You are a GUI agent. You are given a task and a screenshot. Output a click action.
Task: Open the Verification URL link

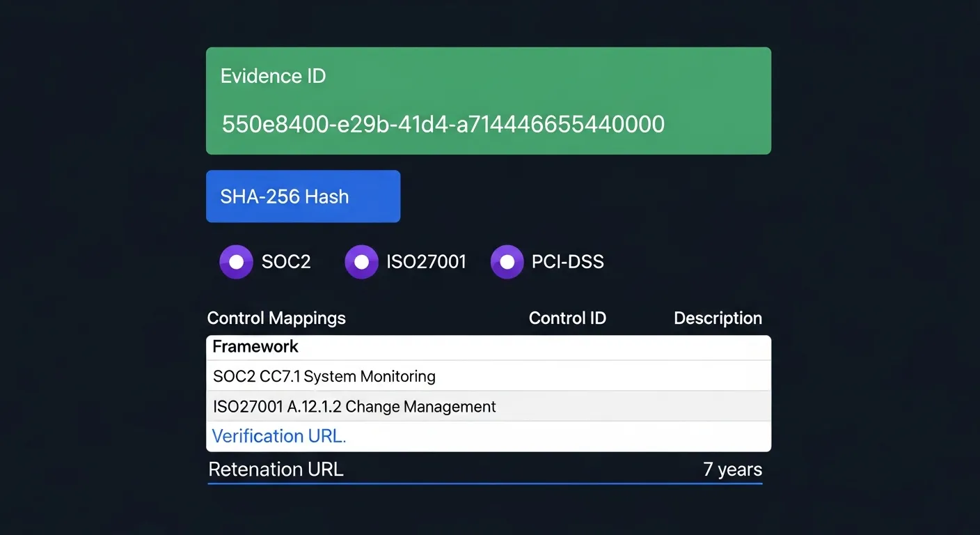[x=278, y=435]
